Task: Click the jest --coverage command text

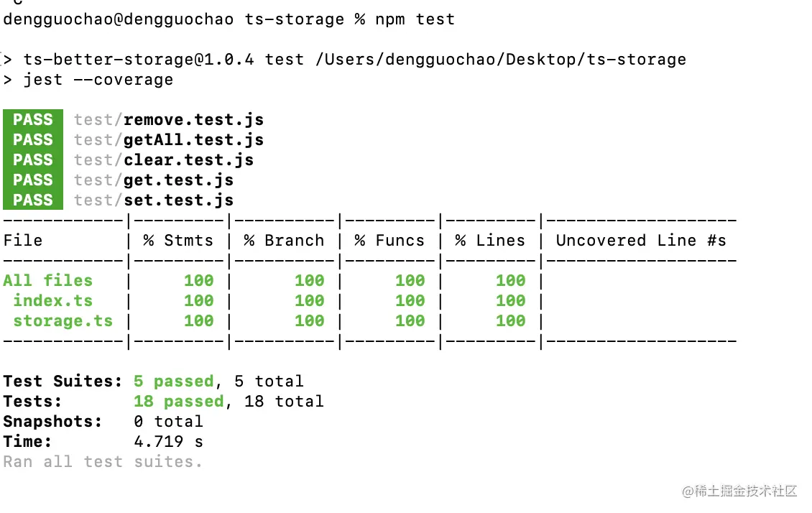Action: [x=98, y=79]
